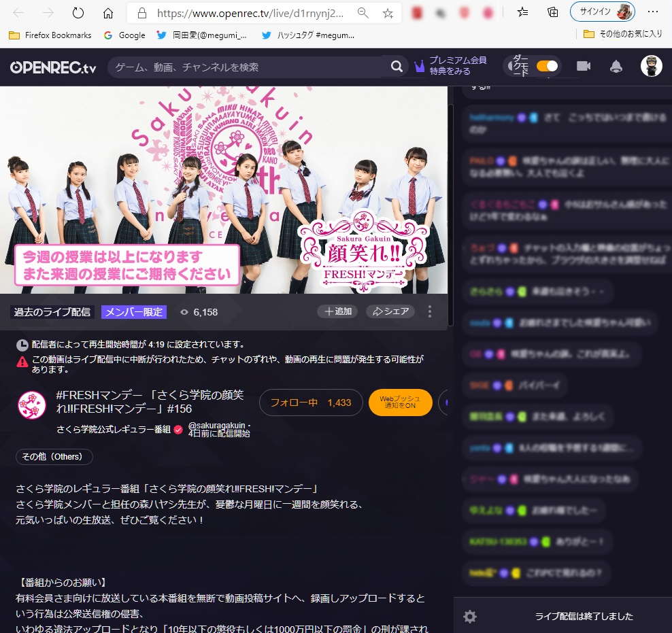672x633 pixels.
Task: Open notifications bell icon
Action: [x=616, y=66]
